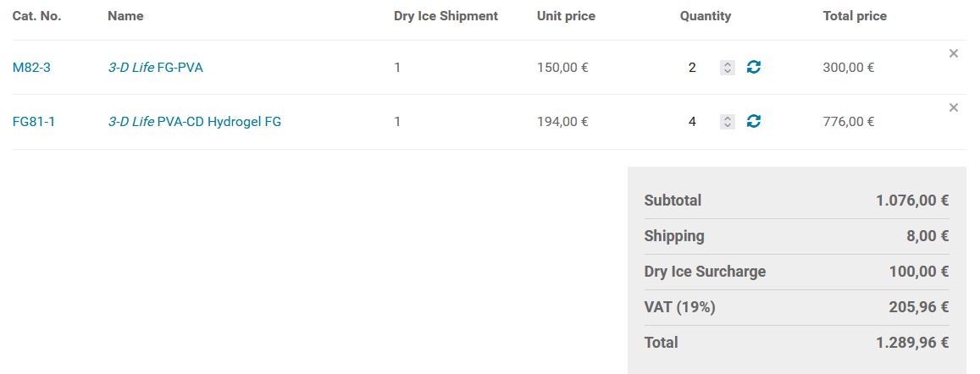
Task: Click the Unit price column header
Action: point(566,16)
